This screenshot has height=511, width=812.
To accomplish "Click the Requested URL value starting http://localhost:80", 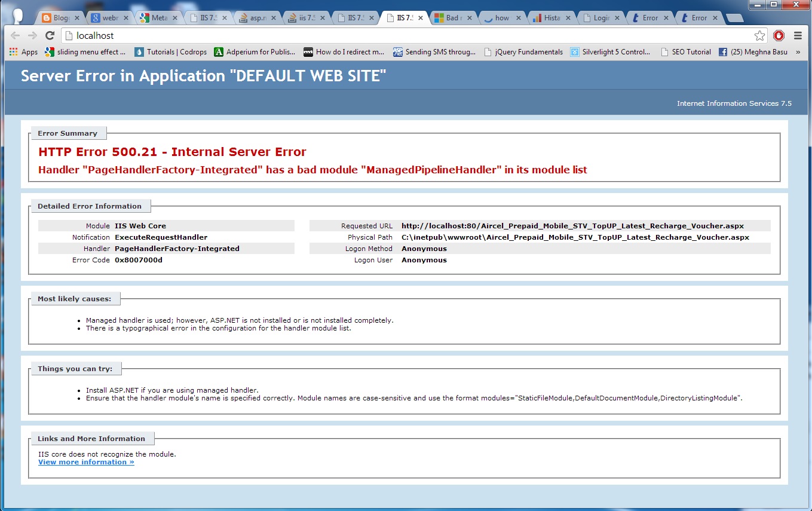I will coord(572,226).
